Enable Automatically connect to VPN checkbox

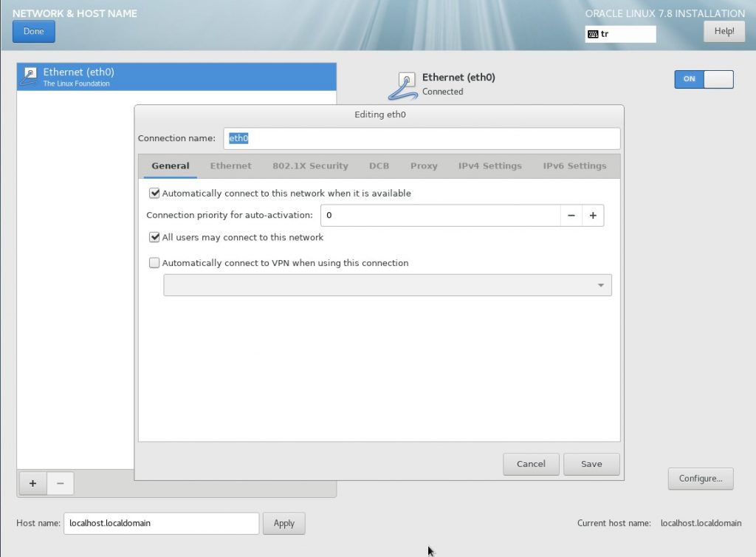coord(154,263)
